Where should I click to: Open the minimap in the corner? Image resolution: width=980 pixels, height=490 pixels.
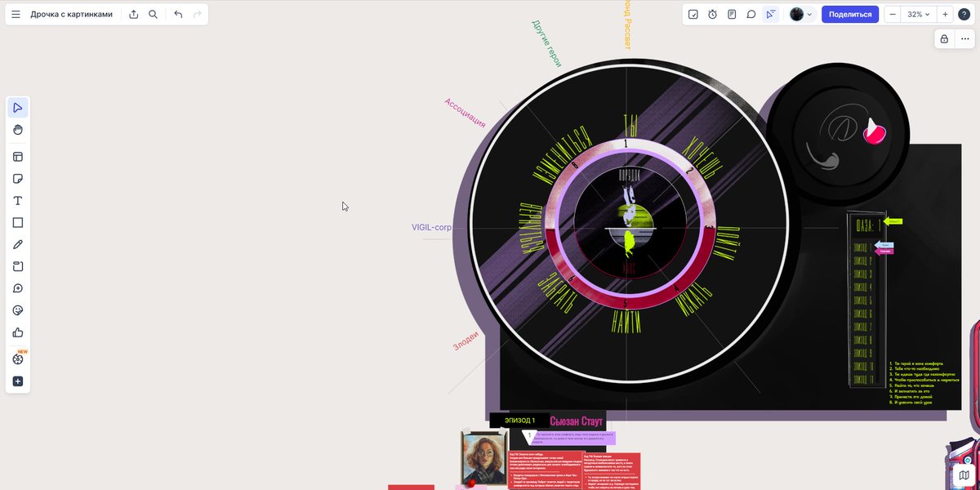964,474
